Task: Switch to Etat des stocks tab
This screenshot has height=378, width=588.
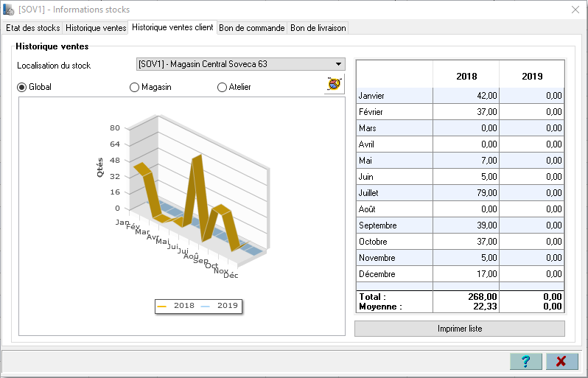Action: [33, 28]
